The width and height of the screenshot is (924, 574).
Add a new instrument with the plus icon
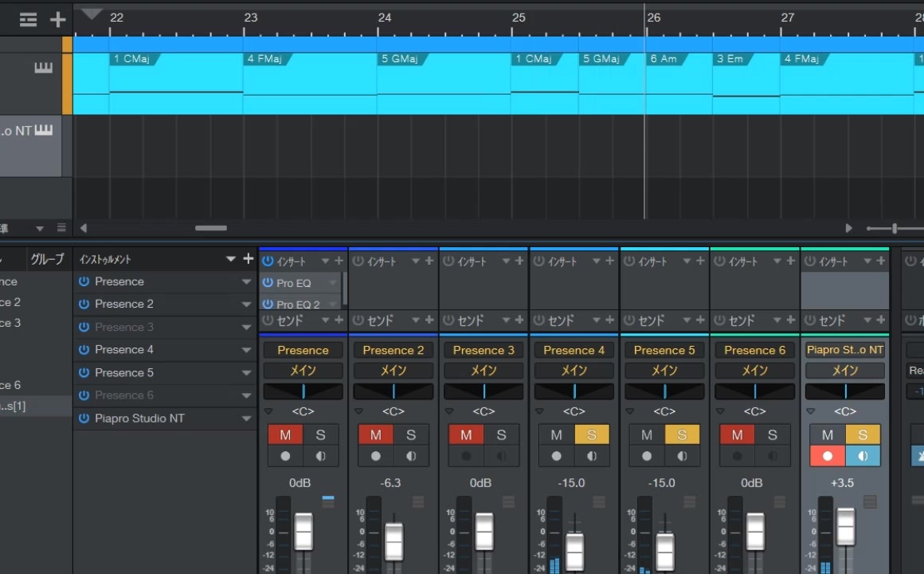coord(248,258)
